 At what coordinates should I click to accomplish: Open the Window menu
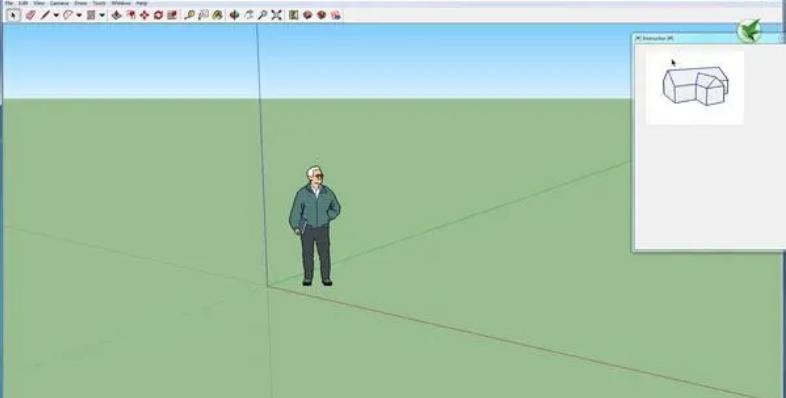click(121, 3)
